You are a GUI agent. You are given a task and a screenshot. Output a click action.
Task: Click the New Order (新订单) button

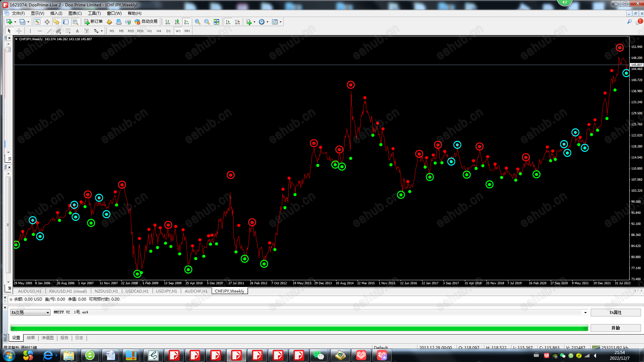[x=94, y=22]
